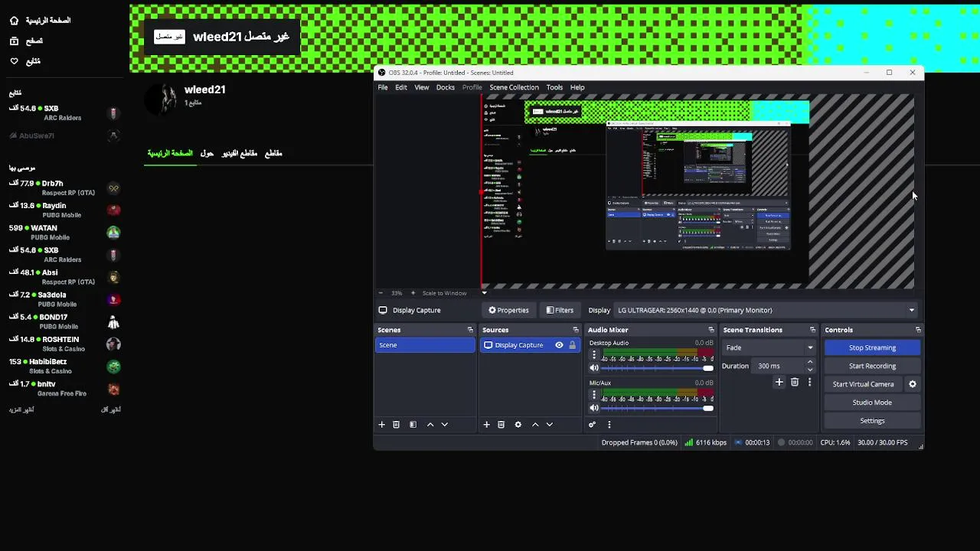Open the Tools menu
980x551 pixels.
pyautogui.click(x=554, y=87)
